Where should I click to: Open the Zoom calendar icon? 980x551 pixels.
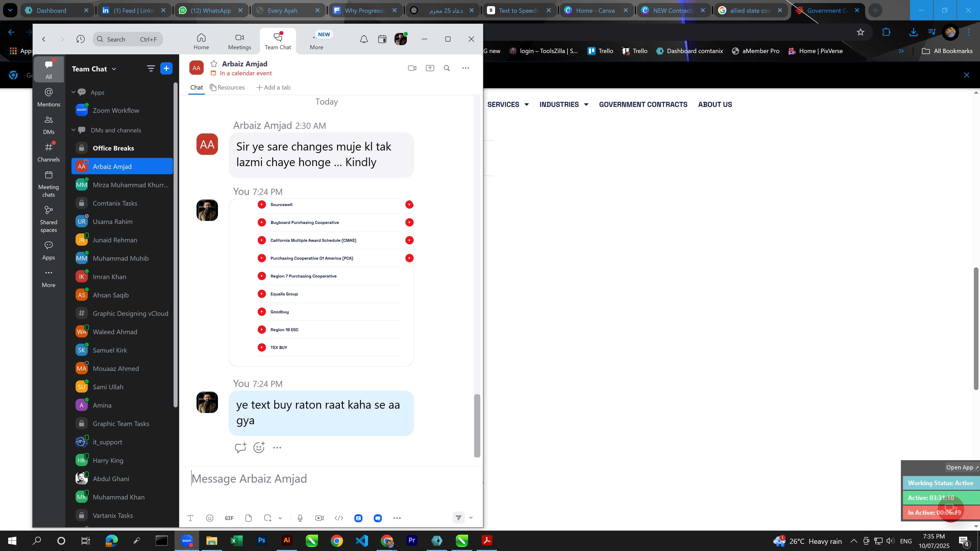click(382, 39)
